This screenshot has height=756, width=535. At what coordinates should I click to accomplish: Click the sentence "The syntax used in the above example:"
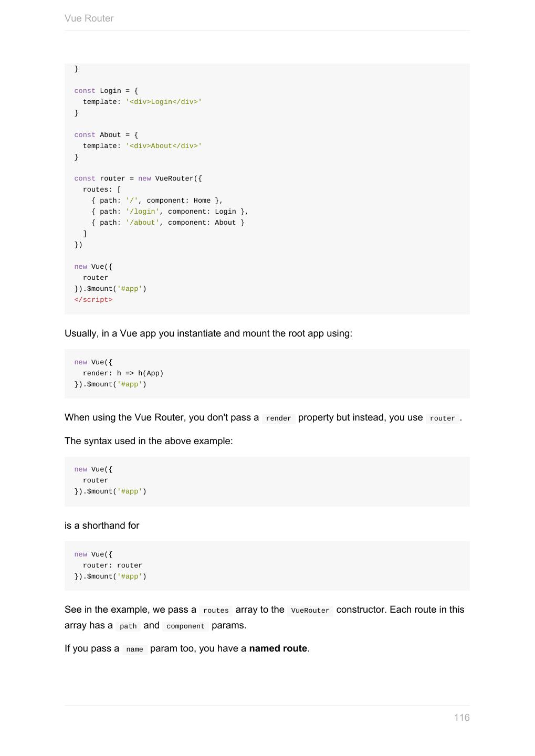[149, 441]
